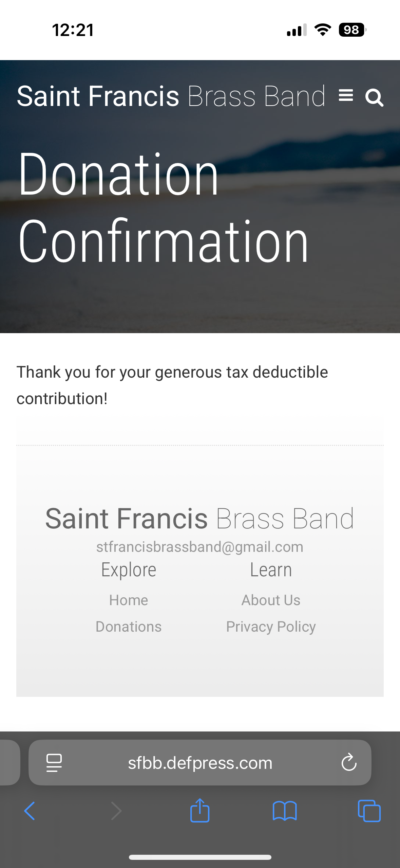Open the About Us page link

[x=271, y=600]
